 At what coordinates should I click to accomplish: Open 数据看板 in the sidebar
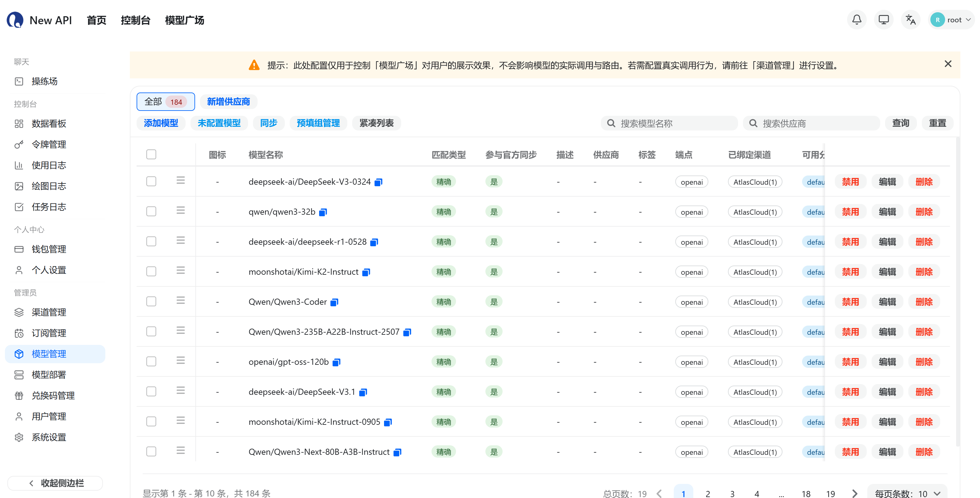click(x=55, y=124)
